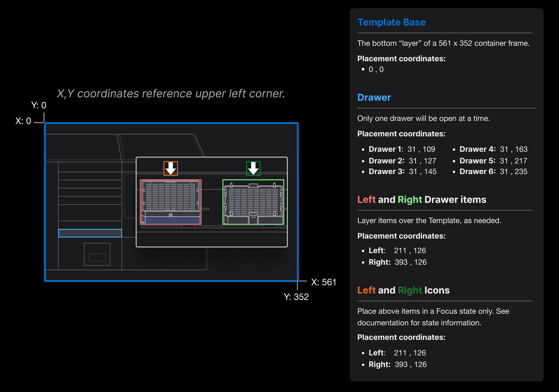Viewport: 559px width, 392px height.
Task: Click the '0 , 0' placement coordinate bullet
Action: click(x=376, y=69)
